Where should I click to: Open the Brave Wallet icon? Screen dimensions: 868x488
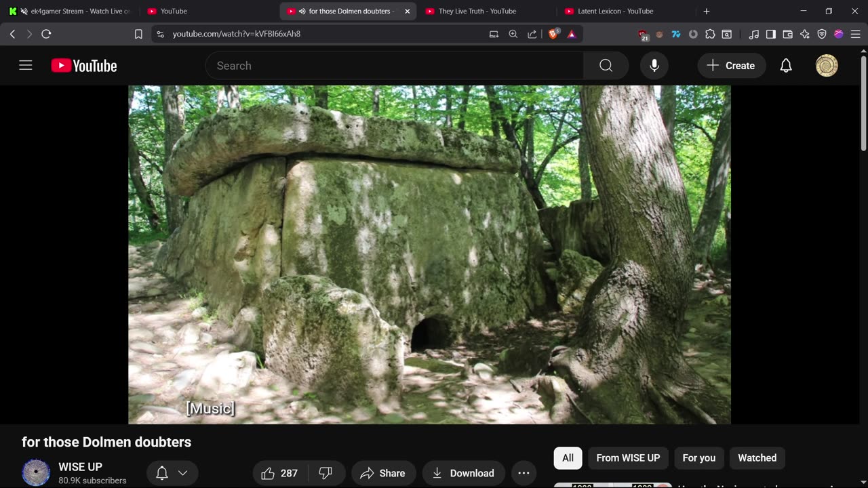click(x=788, y=34)
